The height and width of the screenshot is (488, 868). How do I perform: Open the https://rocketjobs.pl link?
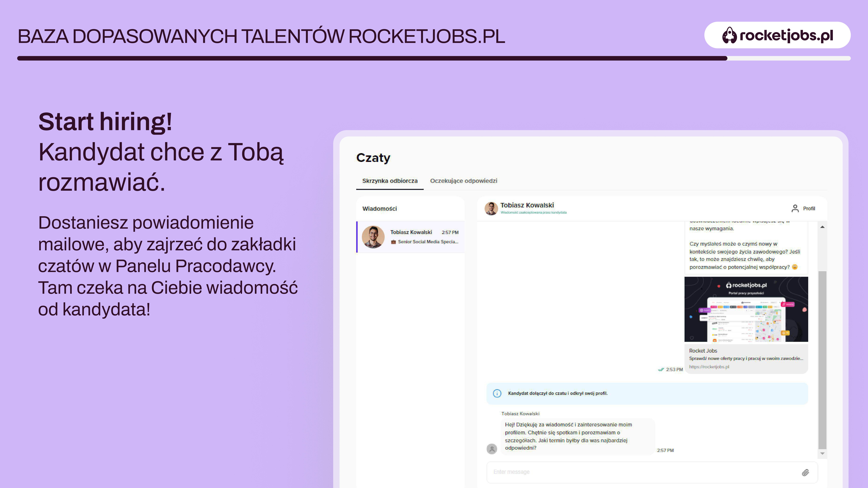[709, 367]
